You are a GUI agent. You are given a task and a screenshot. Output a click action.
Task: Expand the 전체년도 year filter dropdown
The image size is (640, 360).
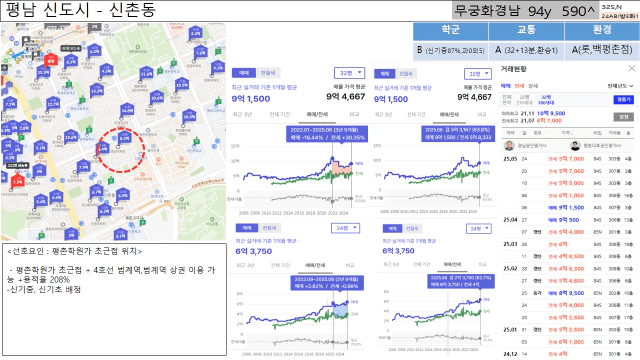620,86
